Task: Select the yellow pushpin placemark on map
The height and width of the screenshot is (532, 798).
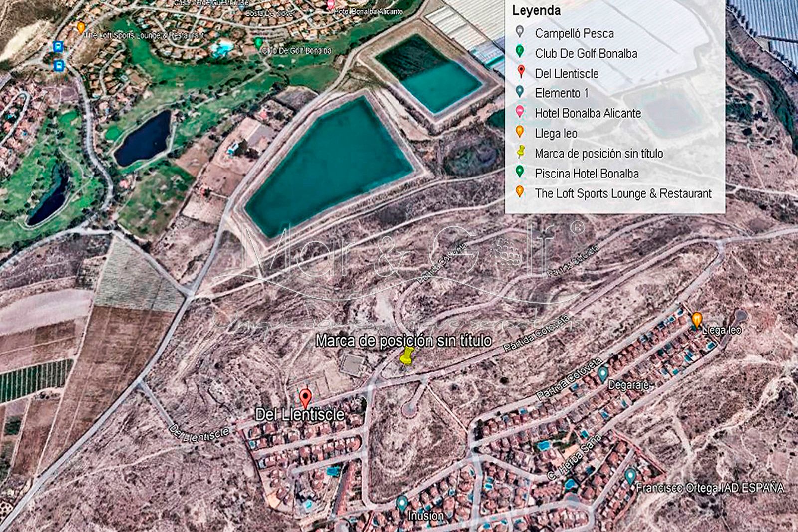Action: pos(407,356)
